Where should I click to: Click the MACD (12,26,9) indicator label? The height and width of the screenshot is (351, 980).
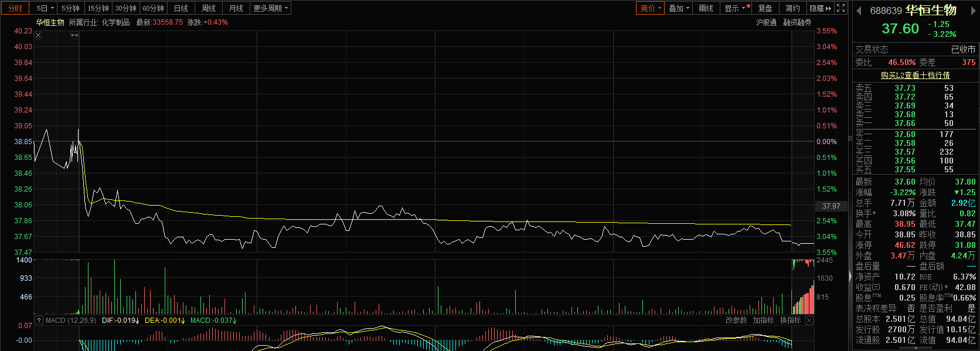[71, 321]
